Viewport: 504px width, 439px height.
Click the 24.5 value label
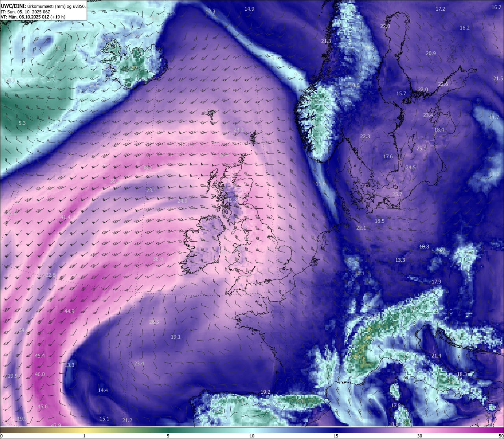tap(411, 167)
